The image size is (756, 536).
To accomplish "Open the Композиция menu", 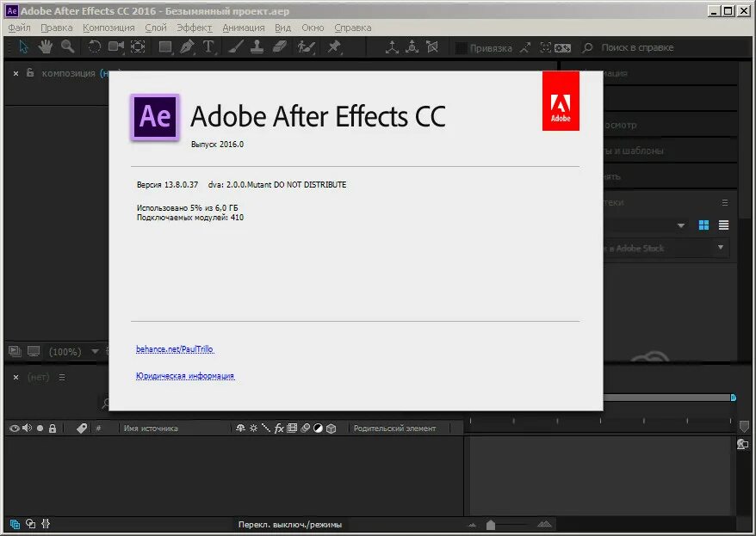I will point(108,28).
